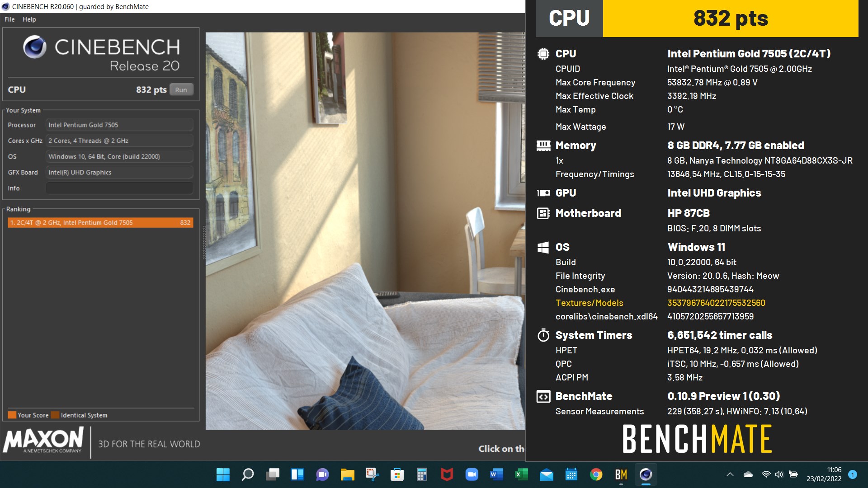The height and width of the screenshot is (488, 868).
Task: Click the System Timers stopwatch icon
Action: point(543,335)
